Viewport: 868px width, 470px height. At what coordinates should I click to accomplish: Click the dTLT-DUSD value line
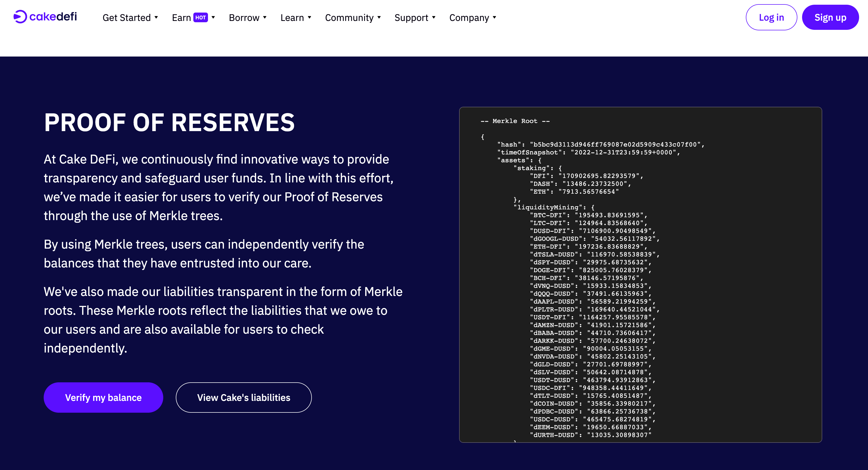pos(591,396)
